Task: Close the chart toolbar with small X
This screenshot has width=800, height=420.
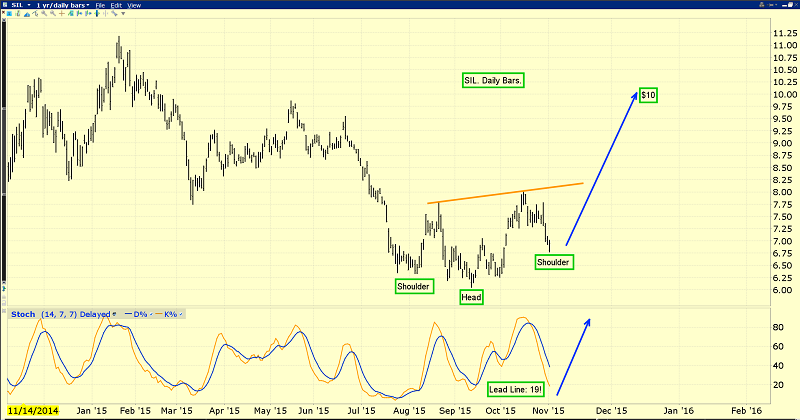Action: (x=4, y=12)
